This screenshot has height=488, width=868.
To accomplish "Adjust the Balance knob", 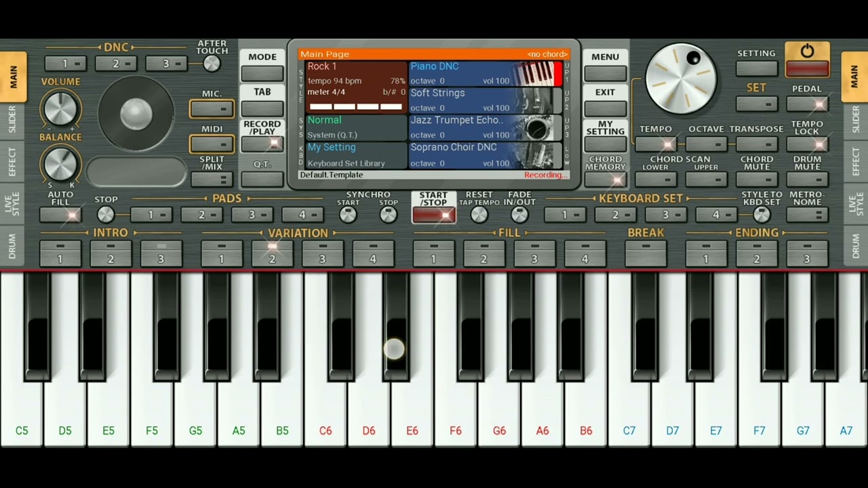I will pos(60,164).
